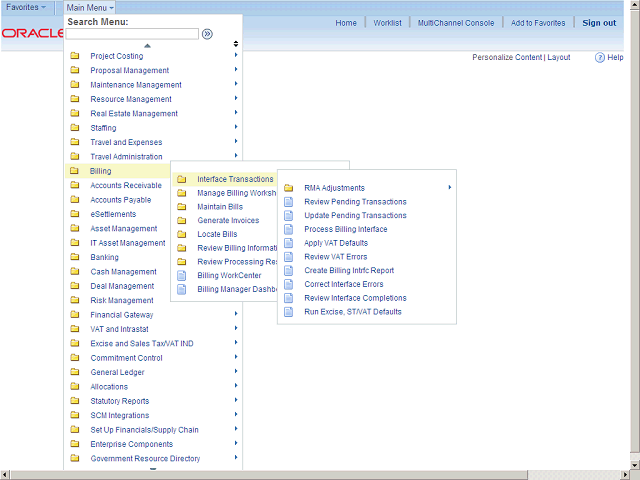Click the folder icon next to Maintain Bills
The width and height of the screenshot is (640, 480).
coord(182,207)
